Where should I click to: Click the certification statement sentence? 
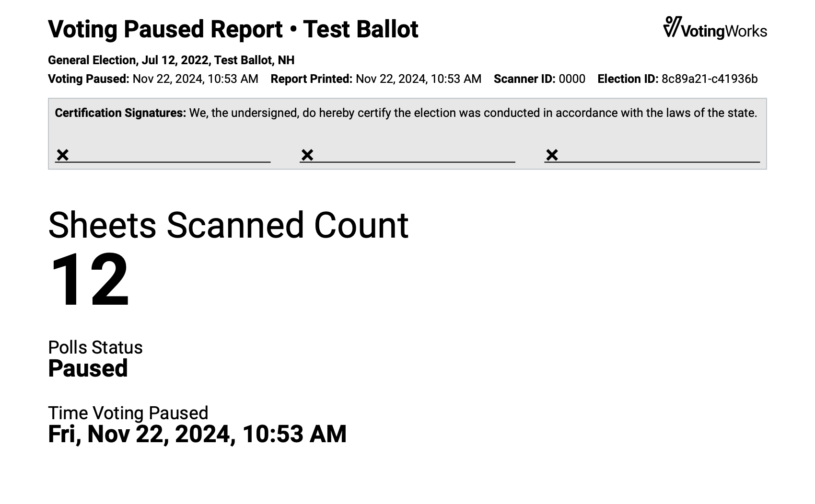coord(473,113)
